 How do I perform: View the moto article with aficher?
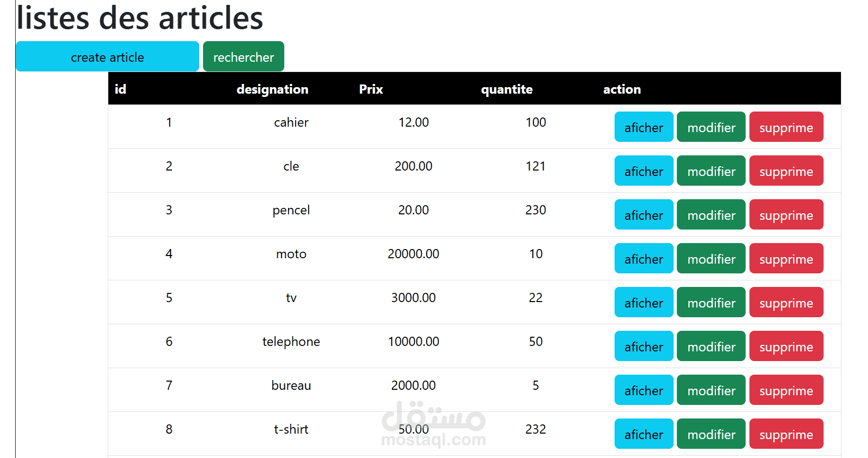tap(644, 259)
